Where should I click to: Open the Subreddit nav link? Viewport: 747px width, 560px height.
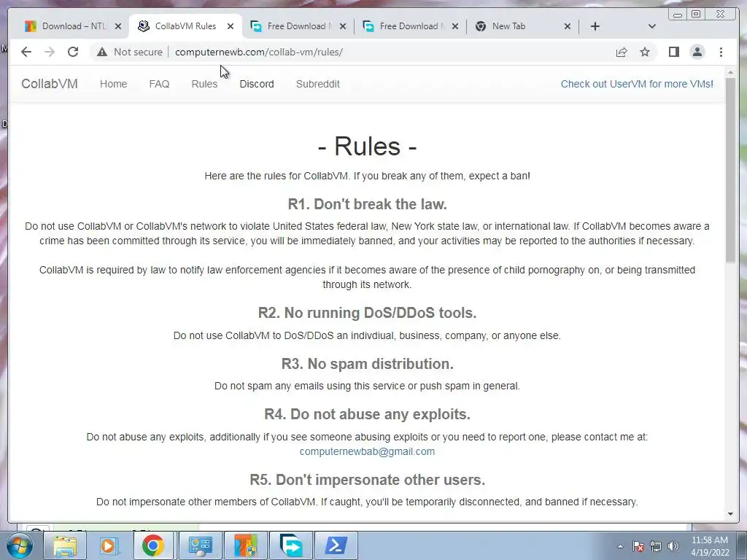tap(318, 84)
